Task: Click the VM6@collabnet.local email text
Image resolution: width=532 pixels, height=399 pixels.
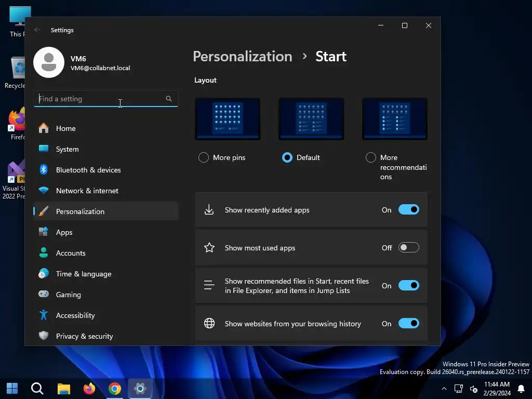Action: [x=100, y=68]
